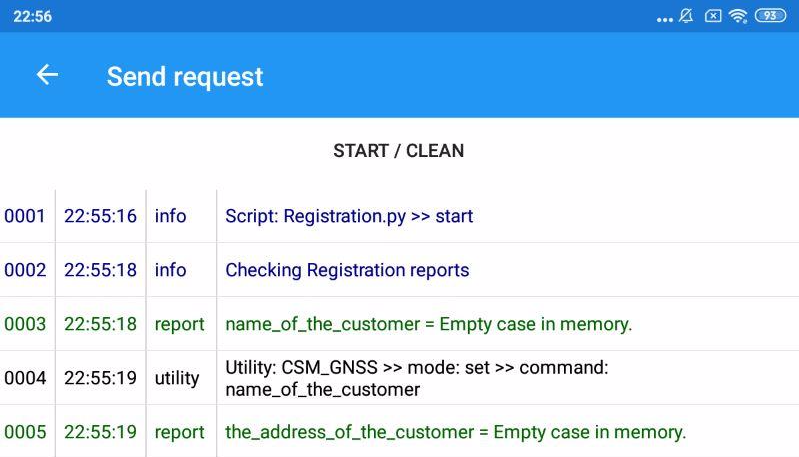Tap the back arrow icon
799x457 pixels.
click(x=47, y=75)
